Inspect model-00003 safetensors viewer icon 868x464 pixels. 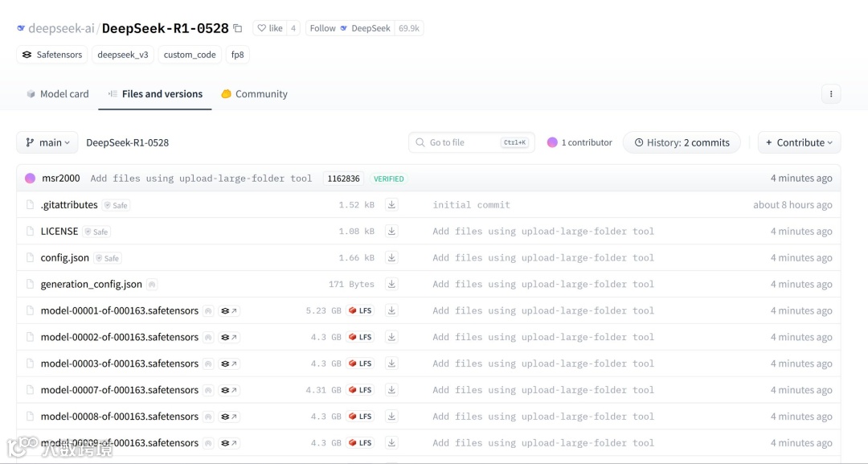click(228, 363)
